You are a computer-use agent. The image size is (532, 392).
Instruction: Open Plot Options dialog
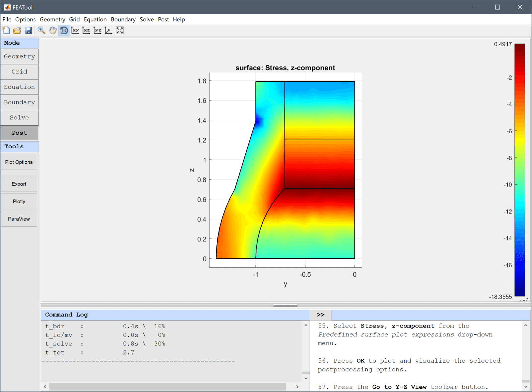(x=19, y=162)
